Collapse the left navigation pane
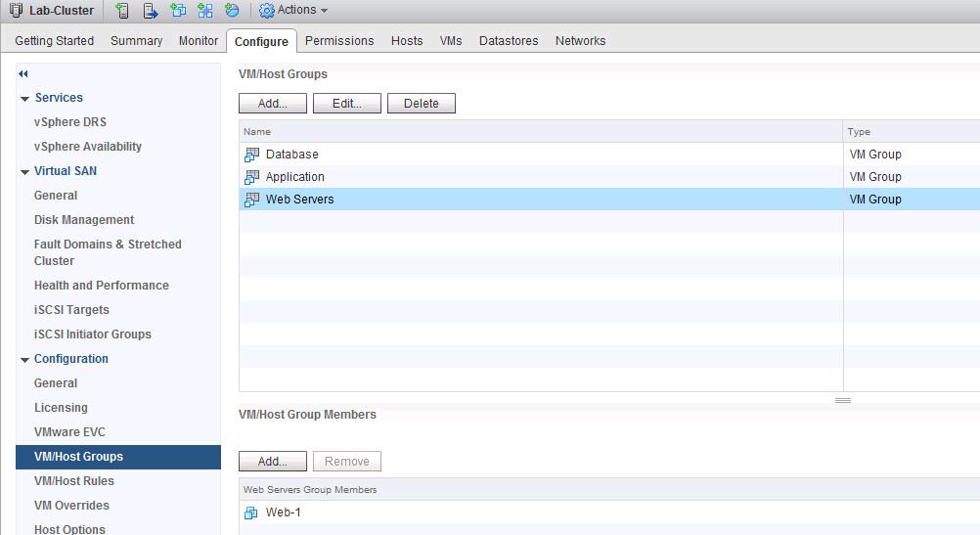980x535 pixels. (x=23, y=74)
